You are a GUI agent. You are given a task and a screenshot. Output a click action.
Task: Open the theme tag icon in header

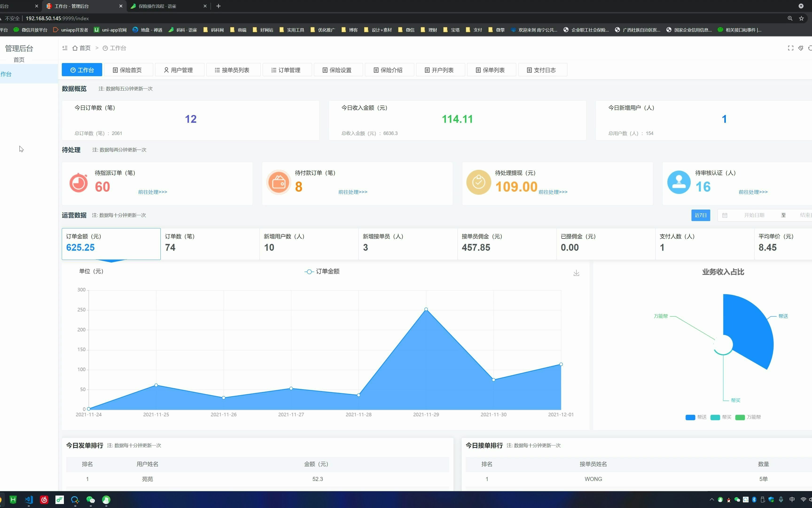click(800, 48)
